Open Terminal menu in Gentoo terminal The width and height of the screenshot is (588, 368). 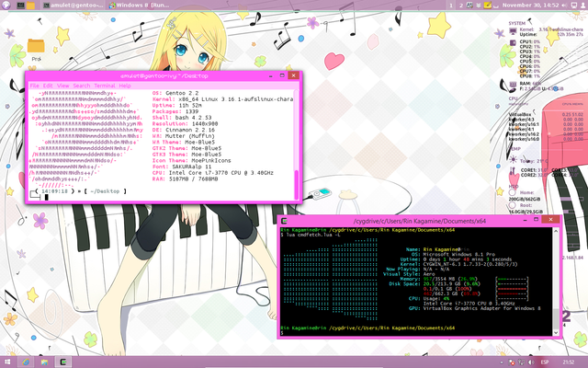(105, 86)
